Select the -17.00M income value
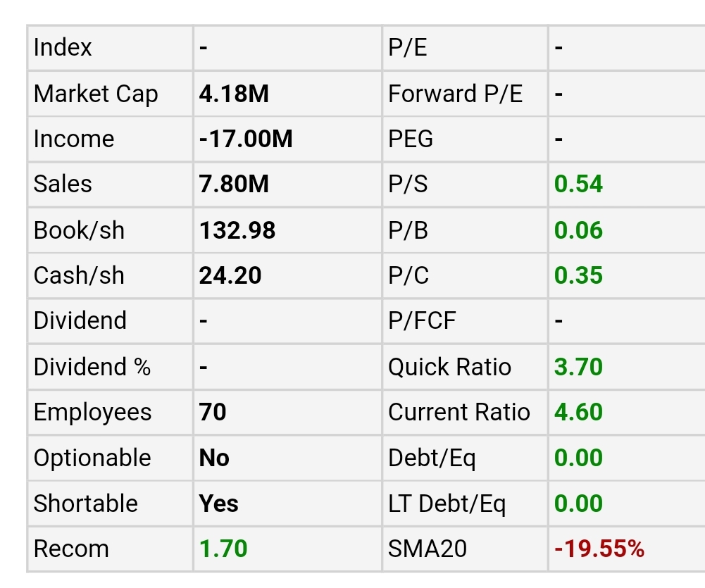Screen dimensions: 705x588 246,139
